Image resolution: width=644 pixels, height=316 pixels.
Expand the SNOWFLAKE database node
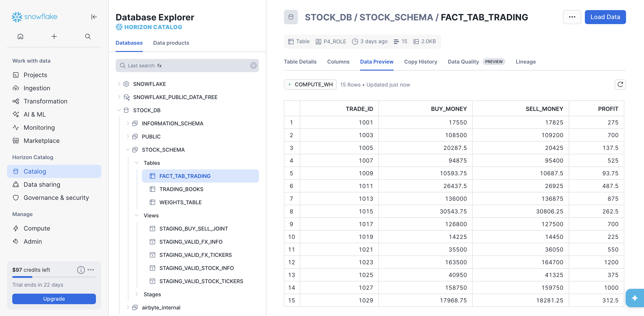(119, 84)
